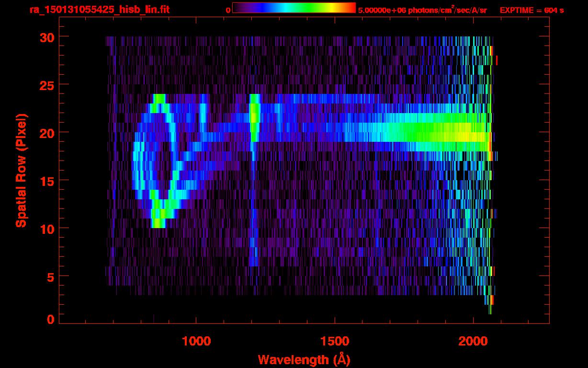This screenshot has height=368, width=588.
Task: Click the x-axis tick label 1000
Action: [196, 341]
